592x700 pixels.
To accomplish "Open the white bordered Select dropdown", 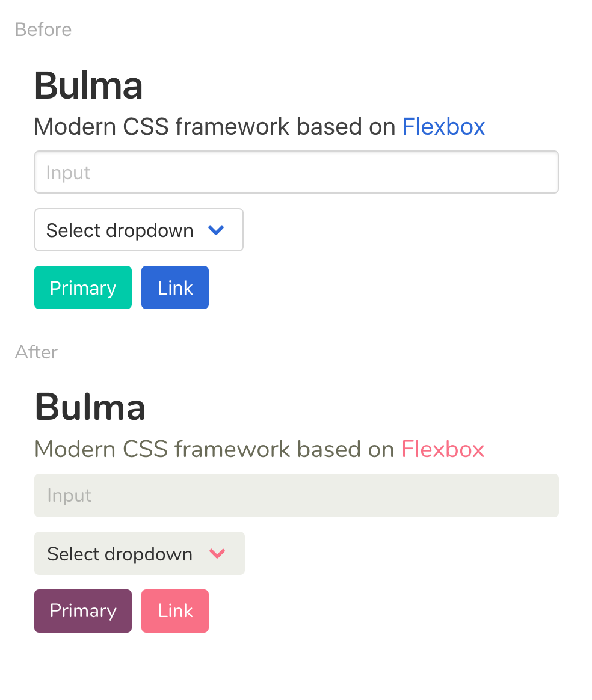I will (x=138, y=230).
